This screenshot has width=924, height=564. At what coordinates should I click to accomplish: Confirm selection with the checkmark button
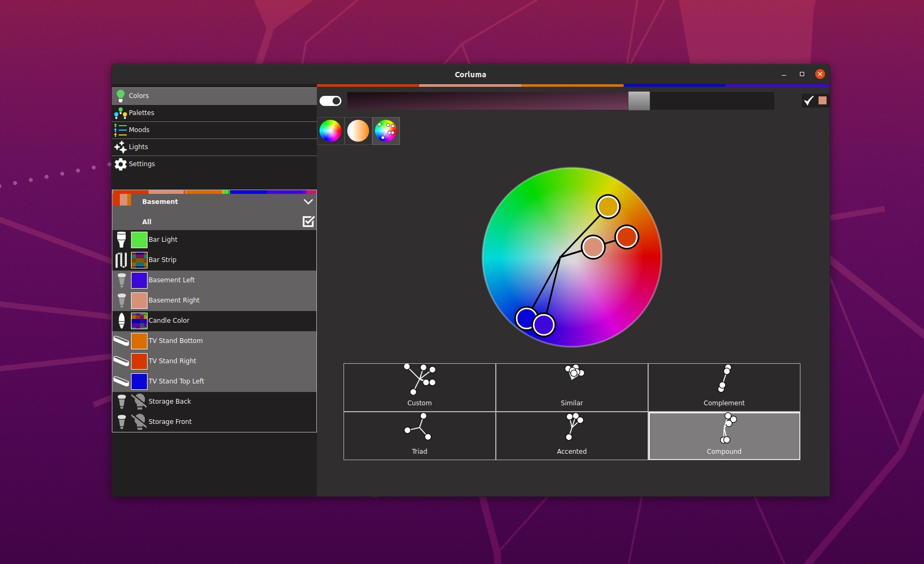(809, 100)
